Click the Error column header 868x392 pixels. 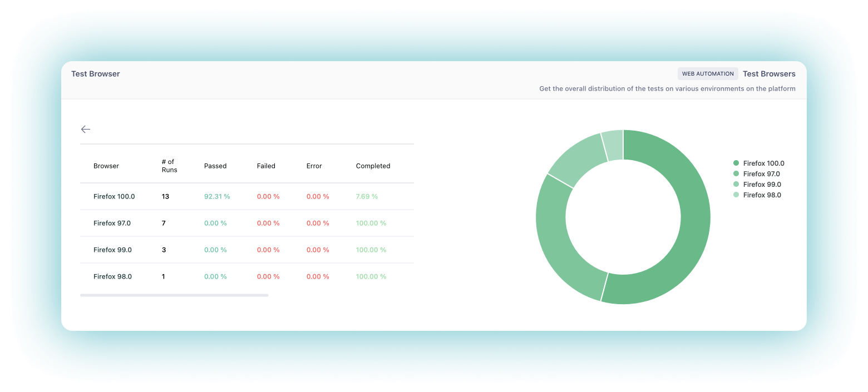click(x=314, y=166)
